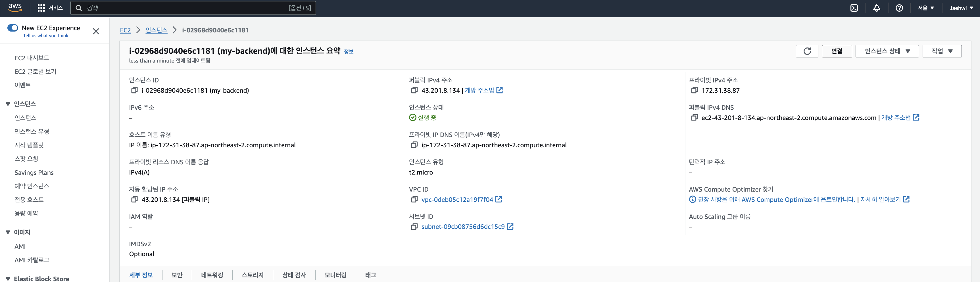Switch to the 모니터링 tab

[x=335, y=275]
